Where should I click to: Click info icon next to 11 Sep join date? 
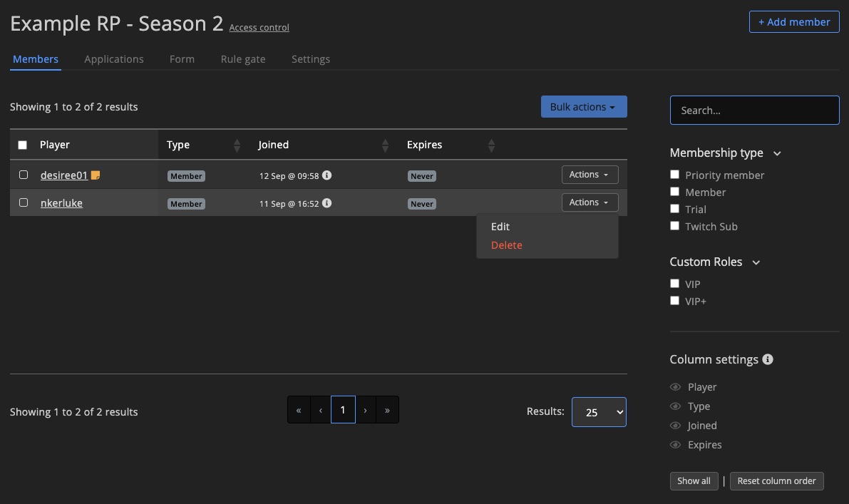click(326, 203)
